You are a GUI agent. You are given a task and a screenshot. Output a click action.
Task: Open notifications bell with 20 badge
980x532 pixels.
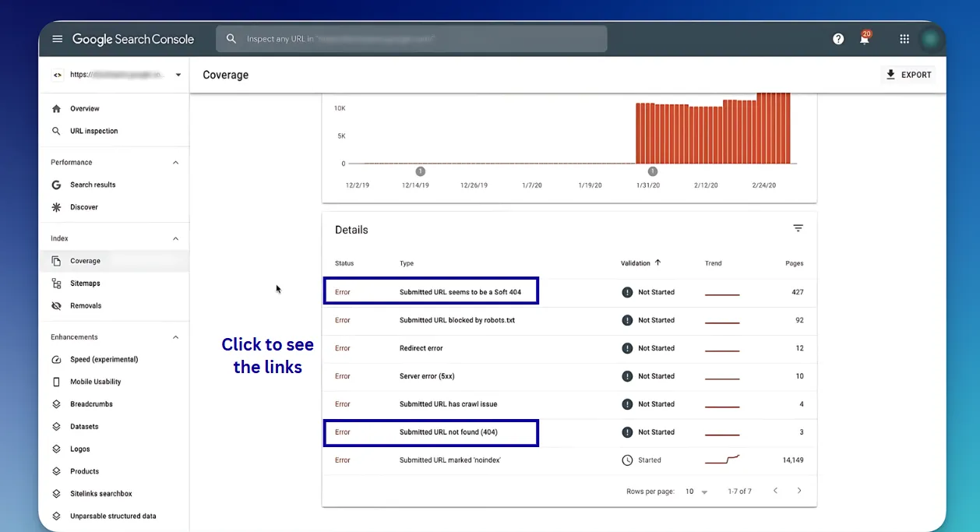point(865,38)
